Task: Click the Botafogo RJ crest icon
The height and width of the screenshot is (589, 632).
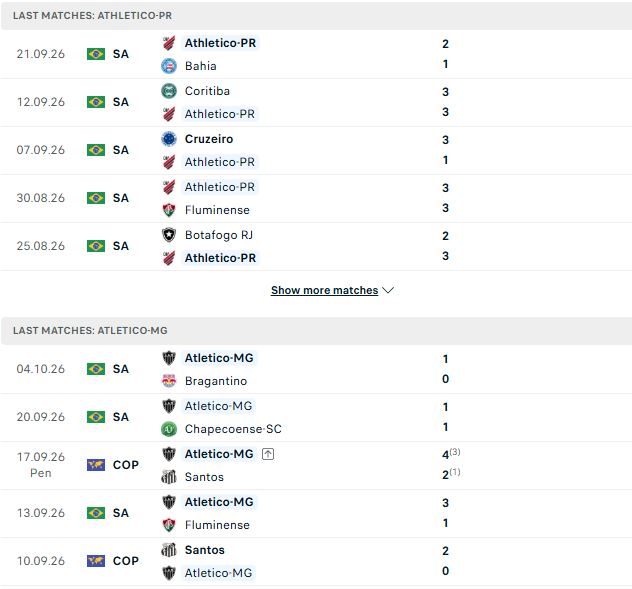Action: pos(169,235)
